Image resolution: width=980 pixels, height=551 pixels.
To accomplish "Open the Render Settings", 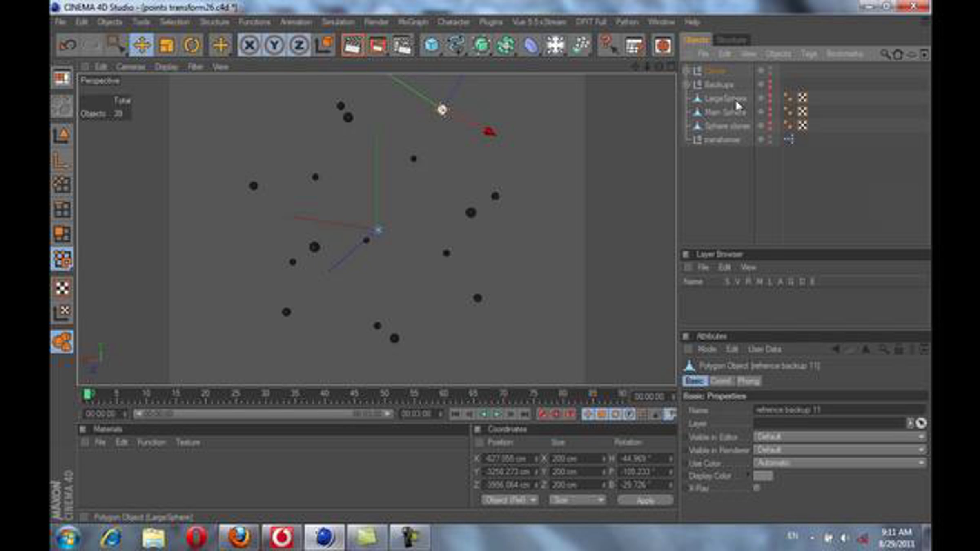I will [402, 45].
